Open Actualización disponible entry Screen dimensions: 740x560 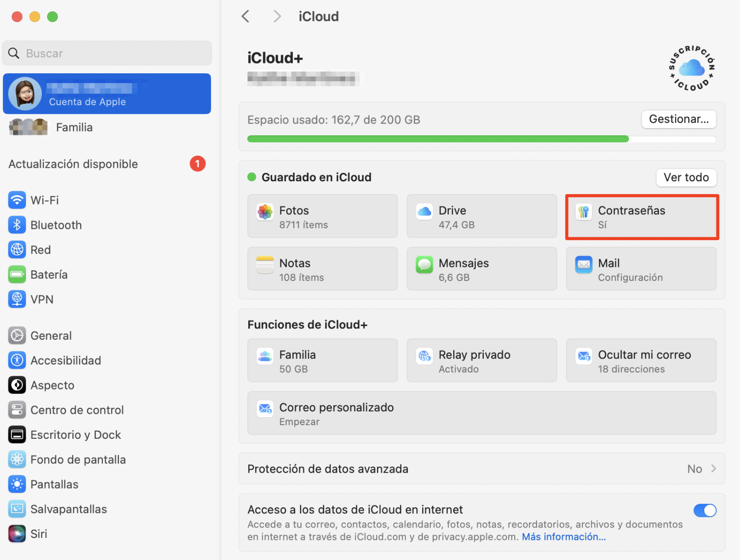coord(107,164)
